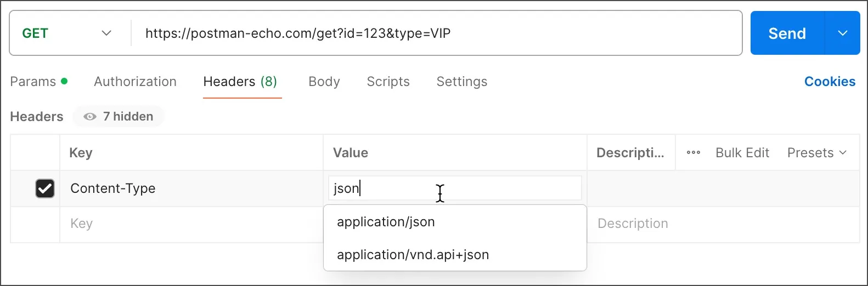Click the three-dots column options icon
The image size is (868, 286).
click(694, 153)
